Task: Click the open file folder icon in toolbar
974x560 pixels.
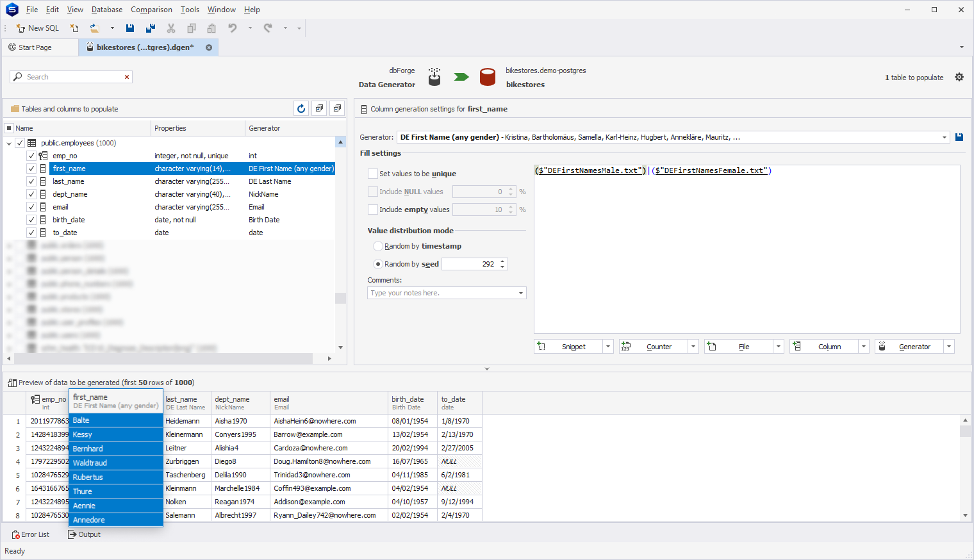Action: pos(95,28)
